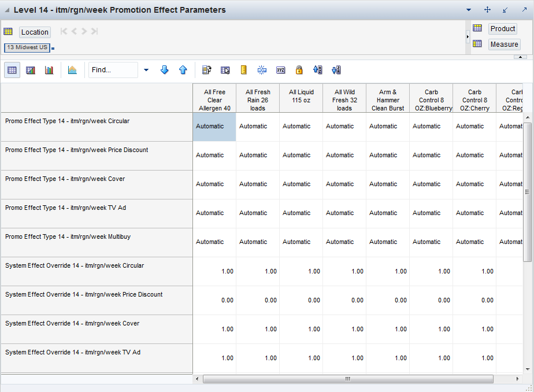
Task: Open the Find options dropdown arrow
Action: (146, 70)
